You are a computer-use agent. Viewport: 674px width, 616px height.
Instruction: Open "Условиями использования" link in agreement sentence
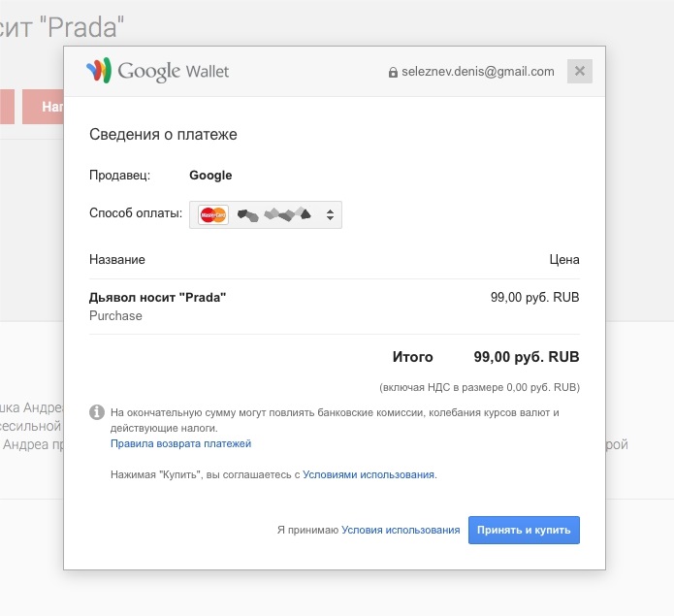click(x=369, y=475)
